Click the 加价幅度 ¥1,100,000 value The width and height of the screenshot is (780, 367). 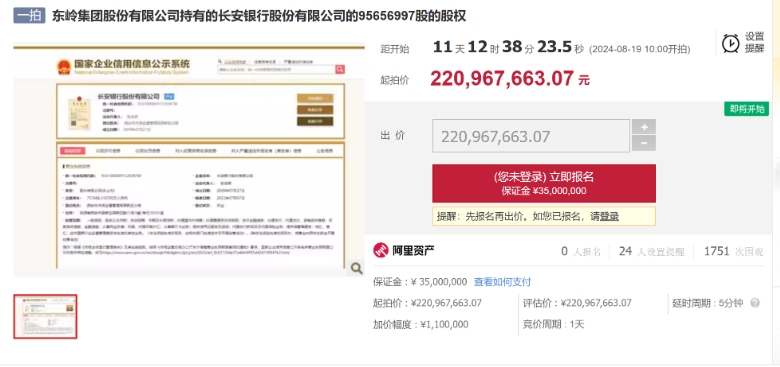(x=421, y=325)
